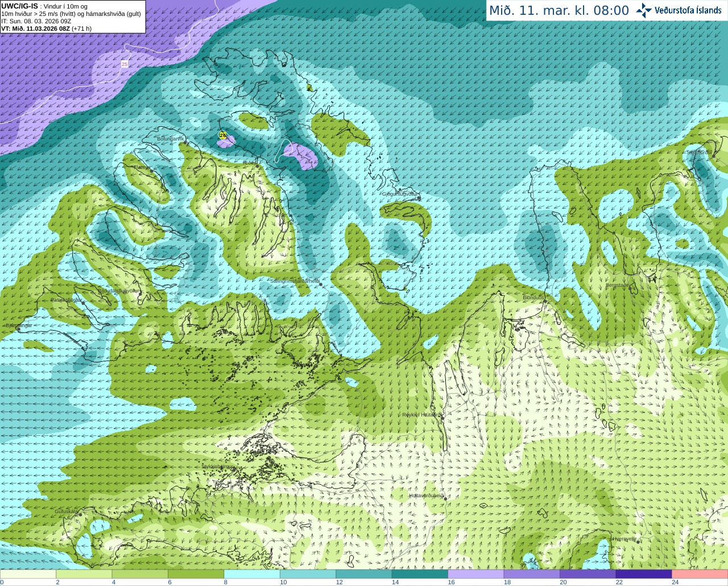Click the medium purple 18–20 m/s legend swatch
The width and height of the screenshot is (728, 586).
532,574
